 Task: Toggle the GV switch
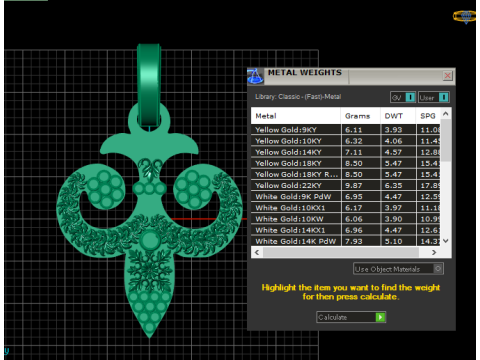(403, 97)
